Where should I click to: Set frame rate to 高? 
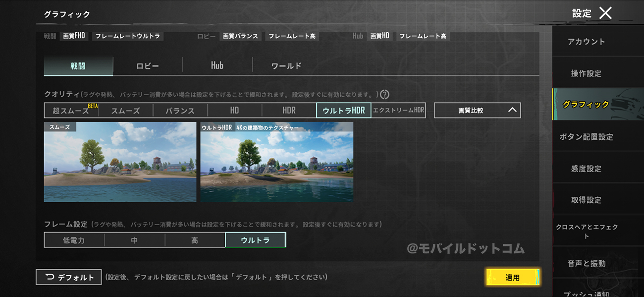coord(195,240)
